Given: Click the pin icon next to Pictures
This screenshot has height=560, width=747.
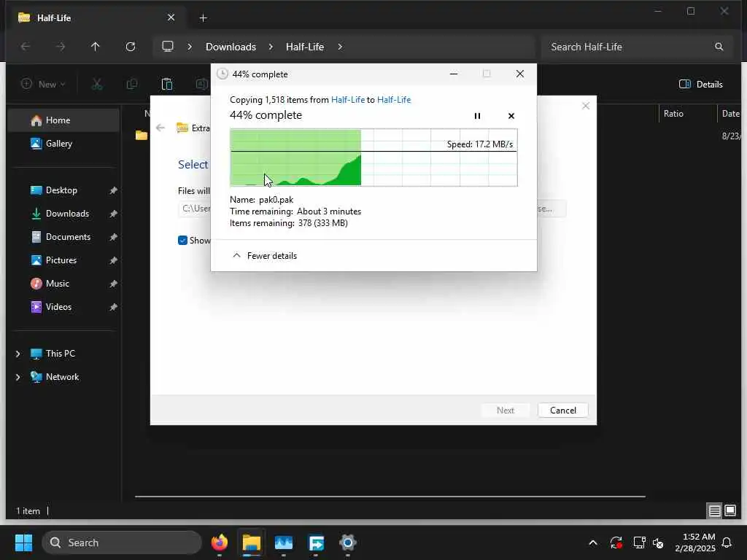Looking at the screenshot, I should 113,260.
